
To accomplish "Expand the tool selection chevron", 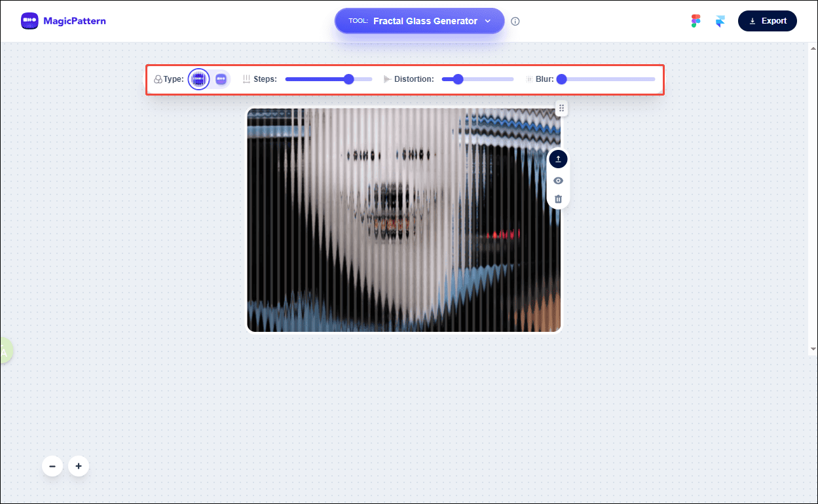I will click(488, 20).
